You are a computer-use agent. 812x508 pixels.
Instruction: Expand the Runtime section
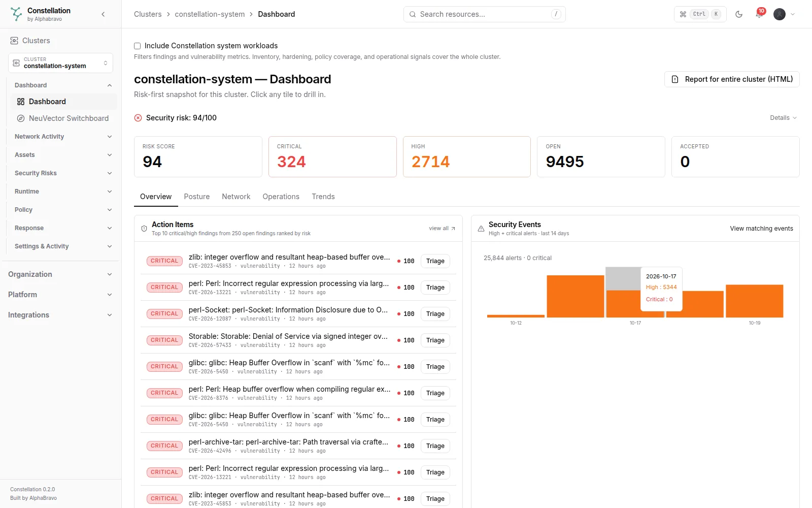pyautogui.click(x=63, y=192)
